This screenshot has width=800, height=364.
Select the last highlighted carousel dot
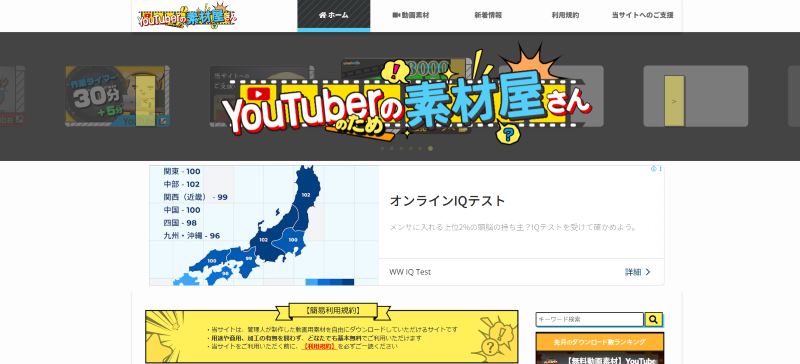click(x=431, y=149)
